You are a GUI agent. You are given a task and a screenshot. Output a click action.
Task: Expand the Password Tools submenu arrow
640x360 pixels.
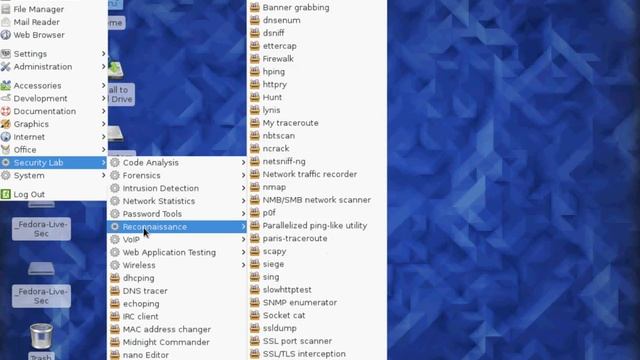tap(243, 214)
